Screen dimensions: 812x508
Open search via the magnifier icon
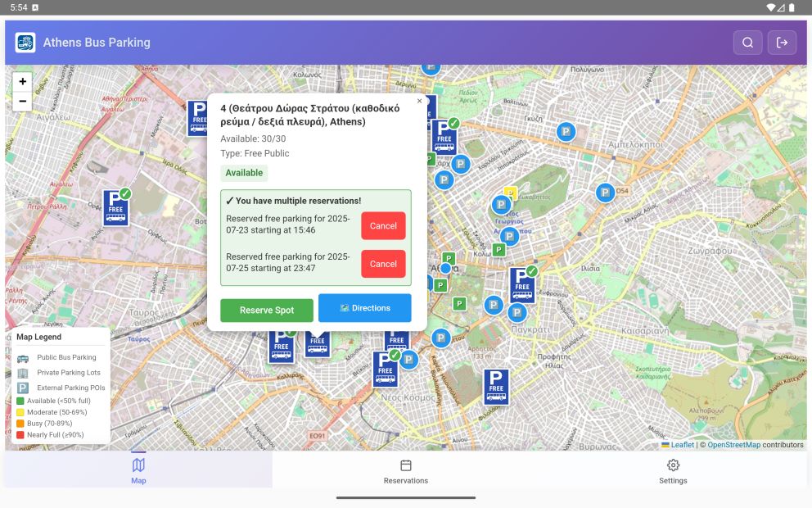pyautogui.click(x=747, y=43)
